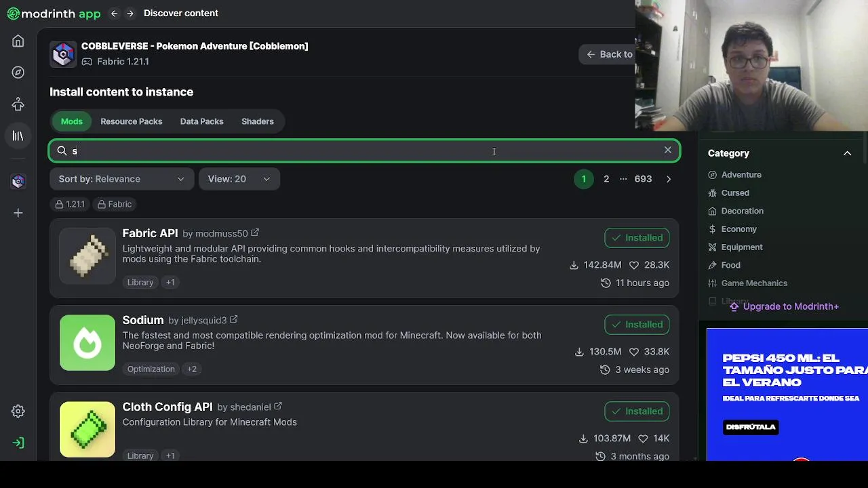Go to next results page arrow
Image resolution: width=868 pixels, height=488 pixels.
[669, 179]
